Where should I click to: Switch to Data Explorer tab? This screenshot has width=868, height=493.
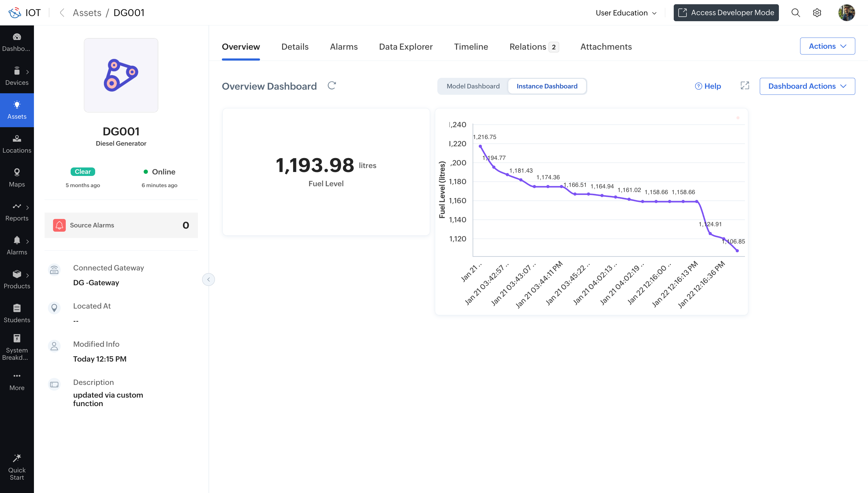click(x=406, y=47)
